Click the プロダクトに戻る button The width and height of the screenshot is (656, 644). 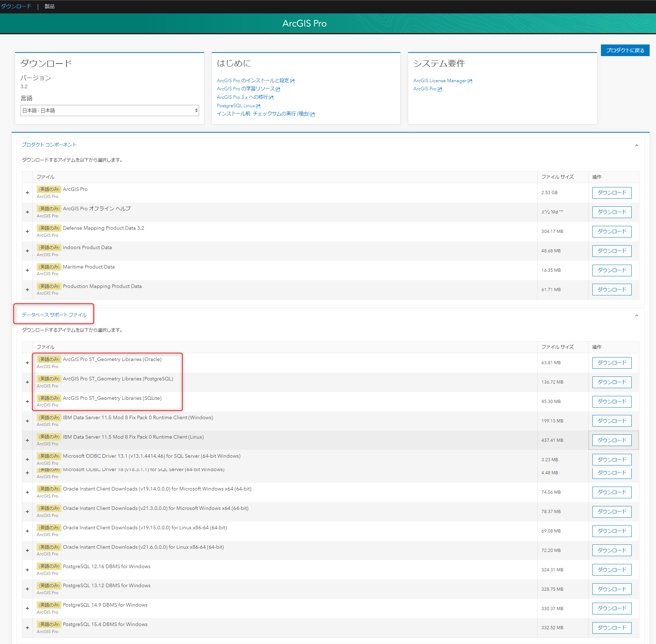(x=625, y=50)
